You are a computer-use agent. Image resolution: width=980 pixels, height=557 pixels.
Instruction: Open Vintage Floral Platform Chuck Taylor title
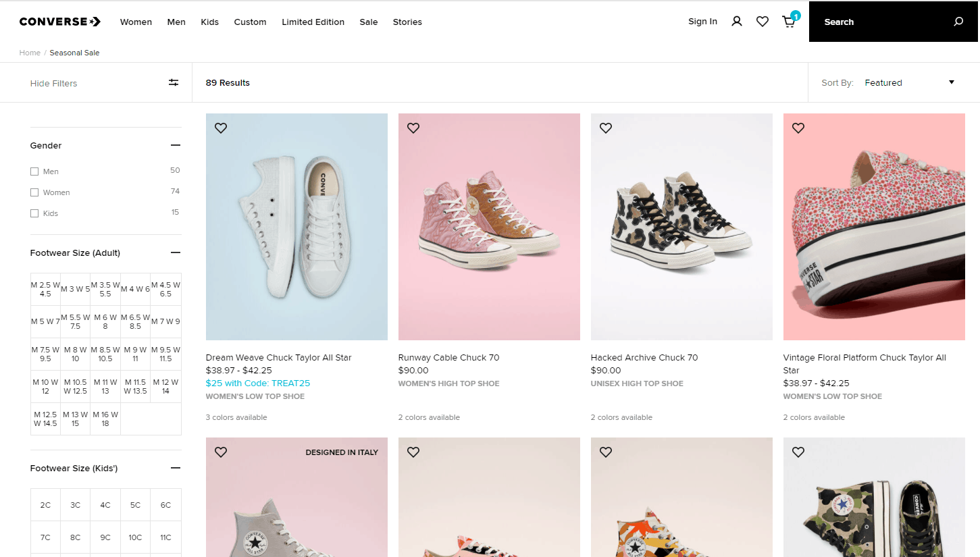tap(865, 364)
